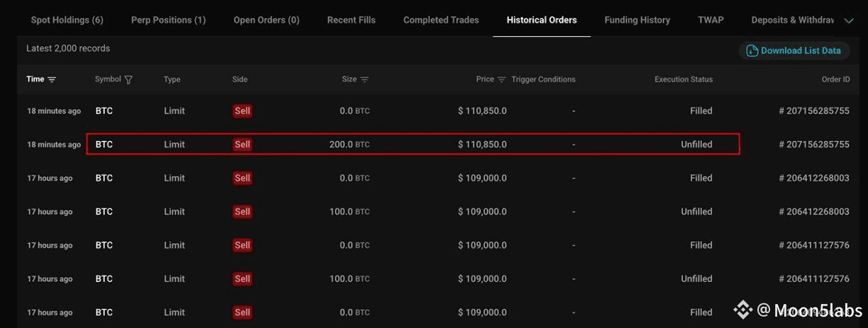Select the Open Orders (0) tab
868x328 pixels.
coord(266,20)
